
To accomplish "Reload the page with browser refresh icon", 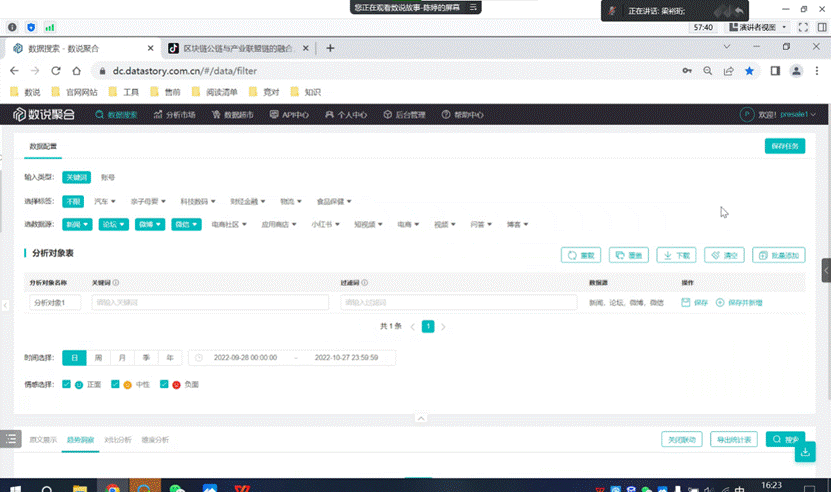I will coord(56,71).
